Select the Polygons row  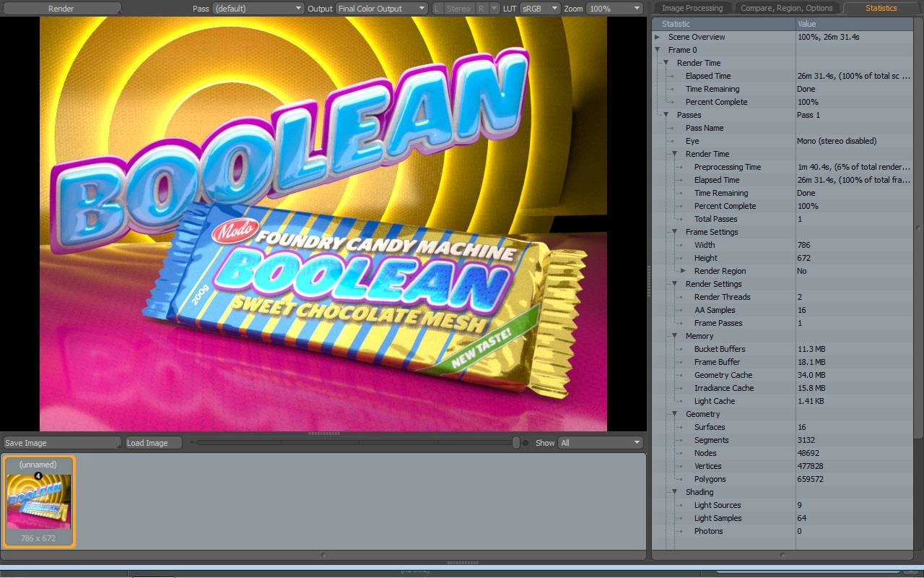click(783, 479)
